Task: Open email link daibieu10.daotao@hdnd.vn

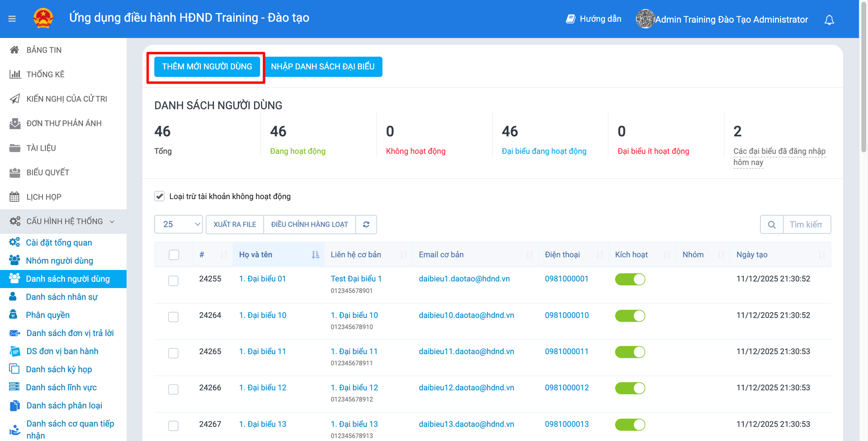Action: click(x=466, y=315)
